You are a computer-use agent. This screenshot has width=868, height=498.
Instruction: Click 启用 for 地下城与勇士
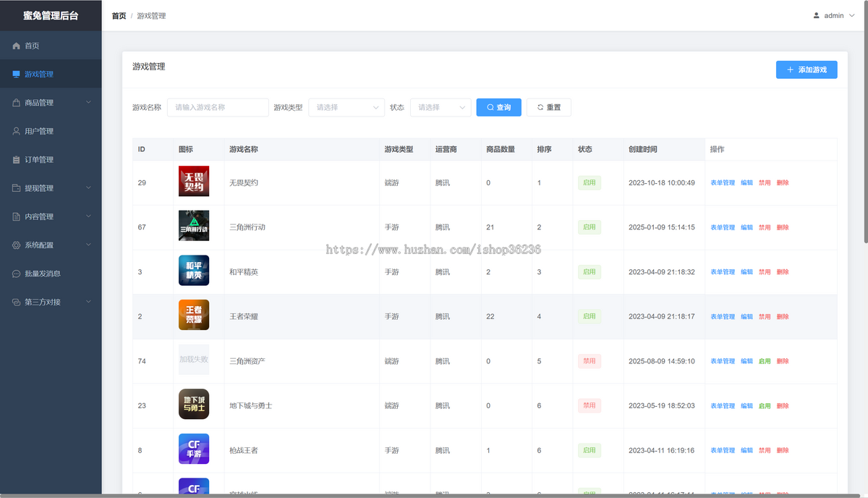point(765,406)
